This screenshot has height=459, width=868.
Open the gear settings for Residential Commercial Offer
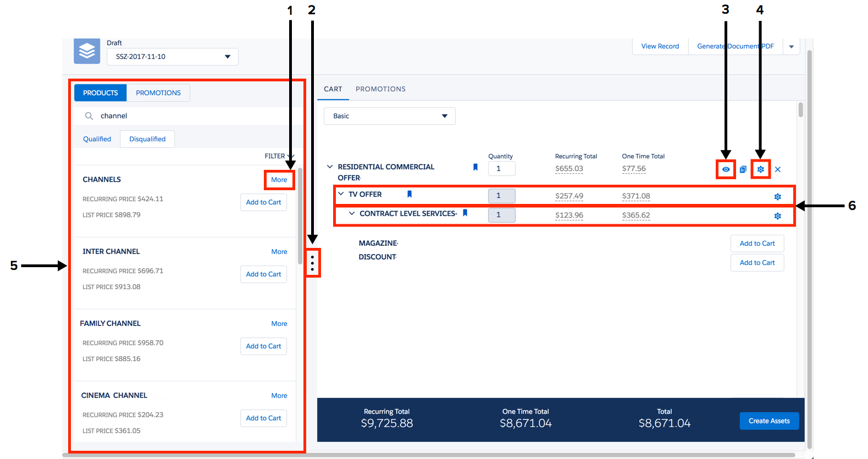760,169
